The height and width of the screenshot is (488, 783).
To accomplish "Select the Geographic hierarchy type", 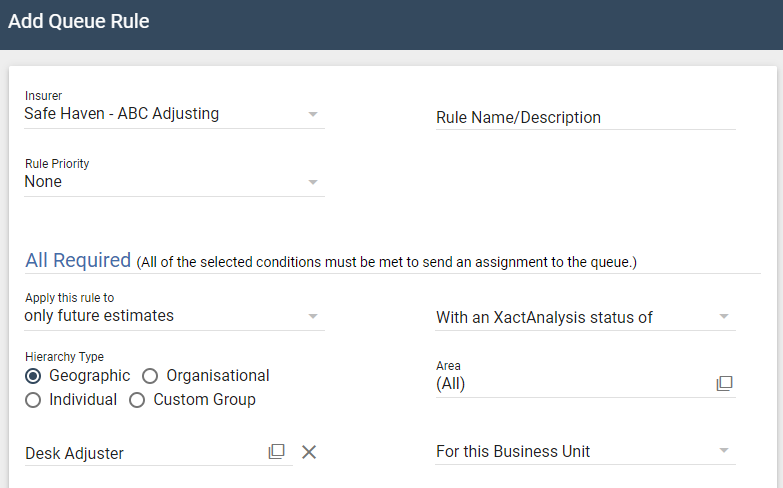I will (34, 376).
